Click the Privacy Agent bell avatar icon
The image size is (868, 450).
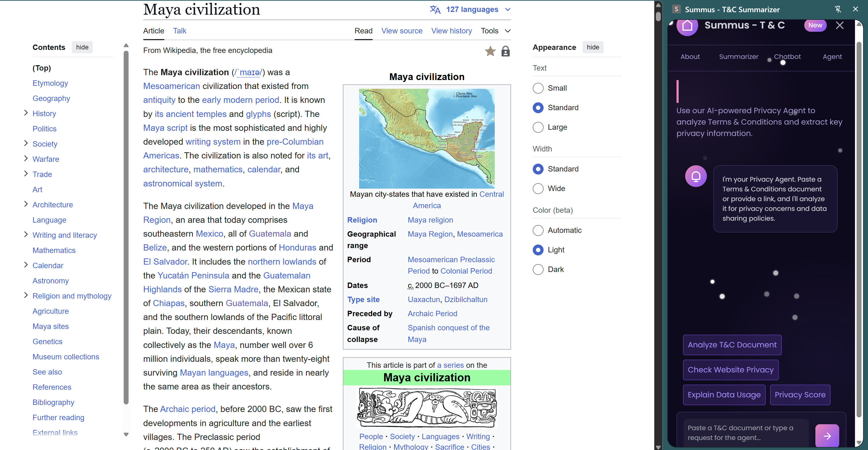click(695, 176)
